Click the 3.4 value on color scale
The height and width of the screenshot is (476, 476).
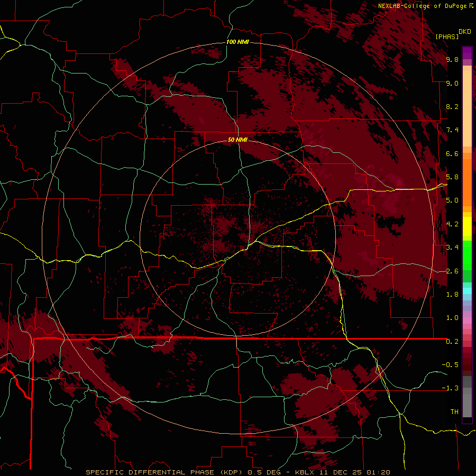[452, 248]
